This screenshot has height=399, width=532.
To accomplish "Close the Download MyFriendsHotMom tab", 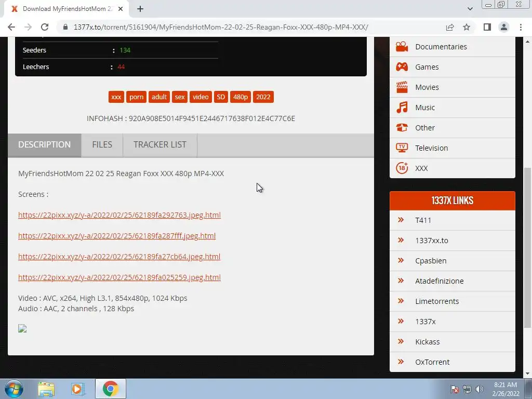I will [x=121, y=9].
